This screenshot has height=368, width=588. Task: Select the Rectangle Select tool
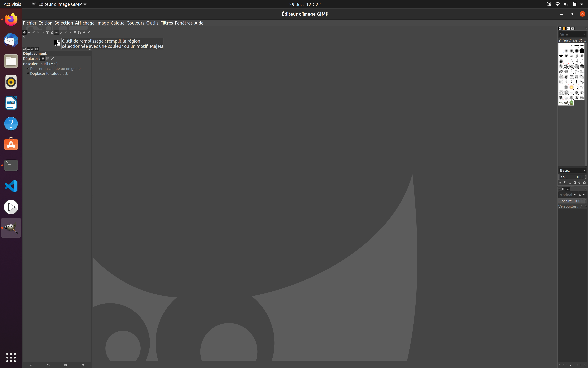coord(29,32)
